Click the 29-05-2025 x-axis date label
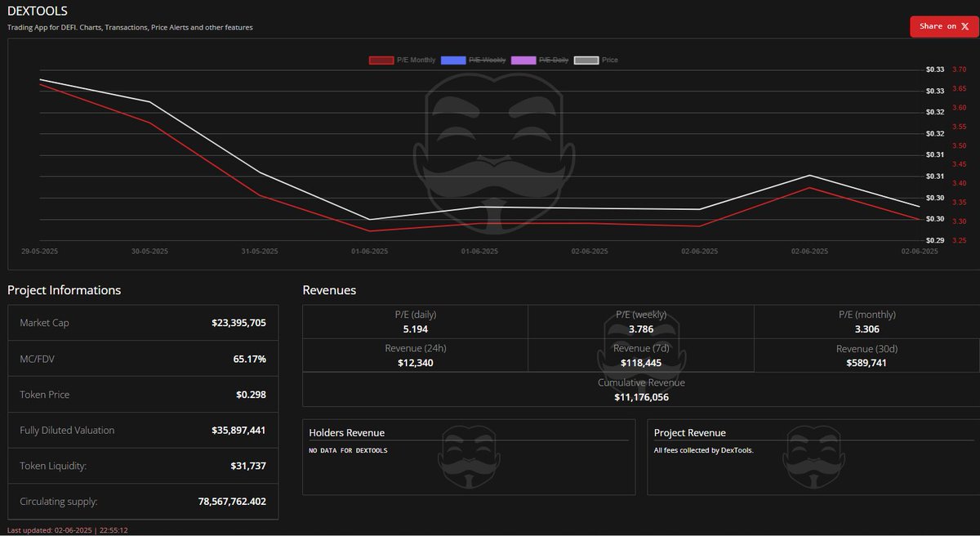This screenshot has width=980, height=536. pos(39,252)
